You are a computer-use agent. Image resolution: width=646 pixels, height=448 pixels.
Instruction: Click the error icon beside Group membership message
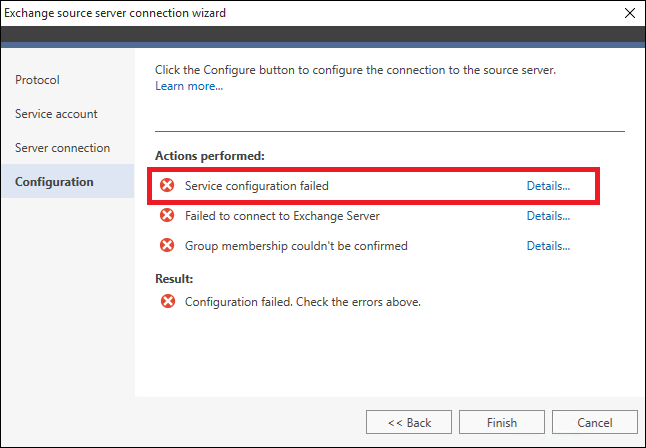point(167,245)
